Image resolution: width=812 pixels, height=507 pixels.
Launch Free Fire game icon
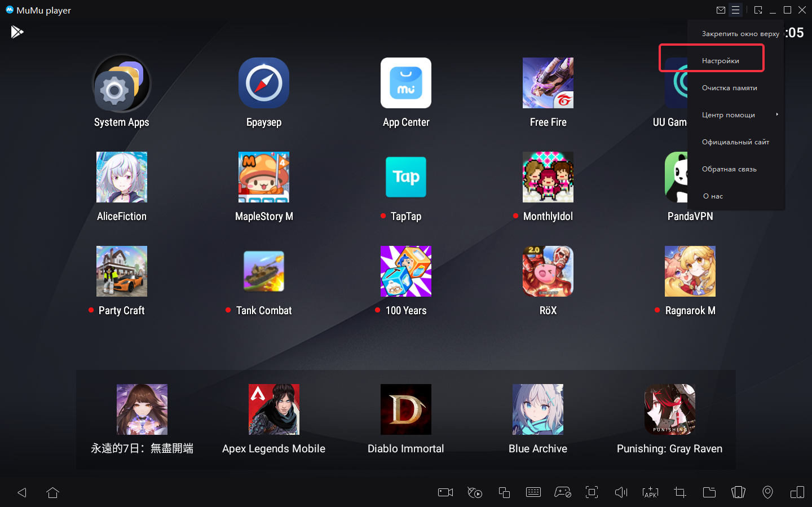(x=548, y=83)
